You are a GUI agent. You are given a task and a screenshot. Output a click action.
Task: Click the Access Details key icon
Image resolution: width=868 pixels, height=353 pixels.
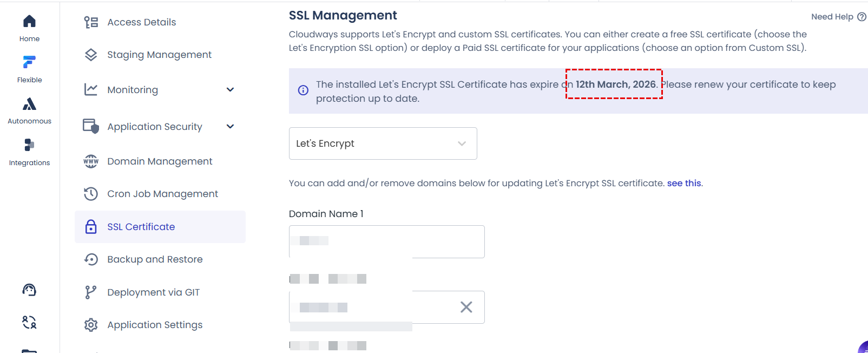point(91,22)
